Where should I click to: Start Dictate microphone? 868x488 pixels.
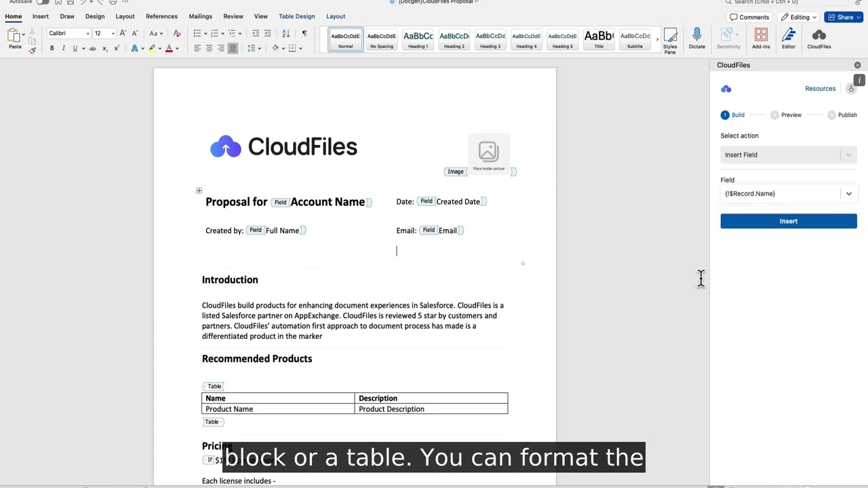(x=696, y=39)
